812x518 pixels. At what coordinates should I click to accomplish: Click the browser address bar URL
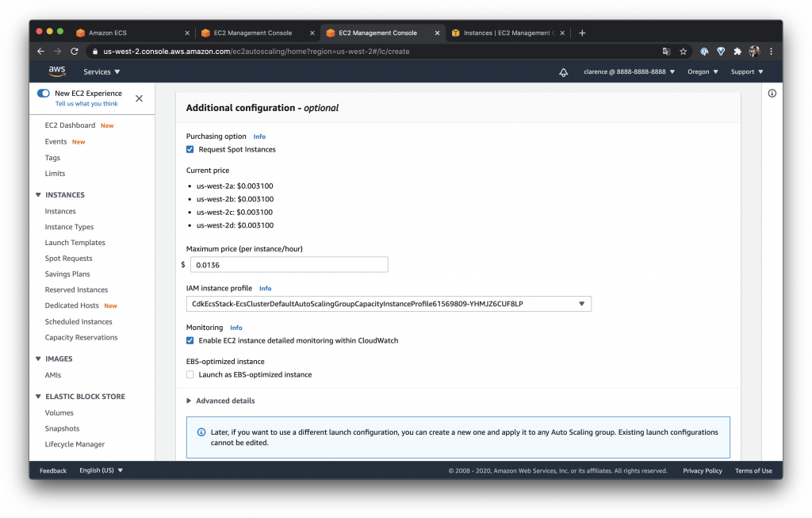[256, 52]
